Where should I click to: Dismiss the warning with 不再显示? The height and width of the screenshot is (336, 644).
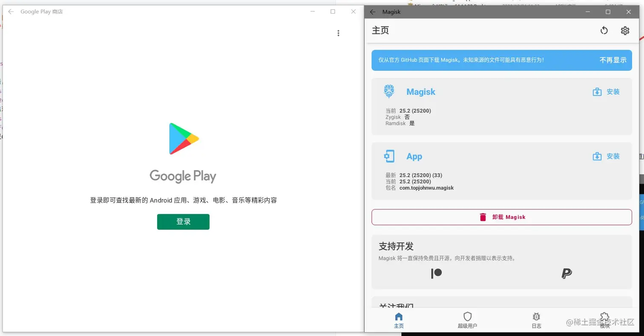[613, 60]
